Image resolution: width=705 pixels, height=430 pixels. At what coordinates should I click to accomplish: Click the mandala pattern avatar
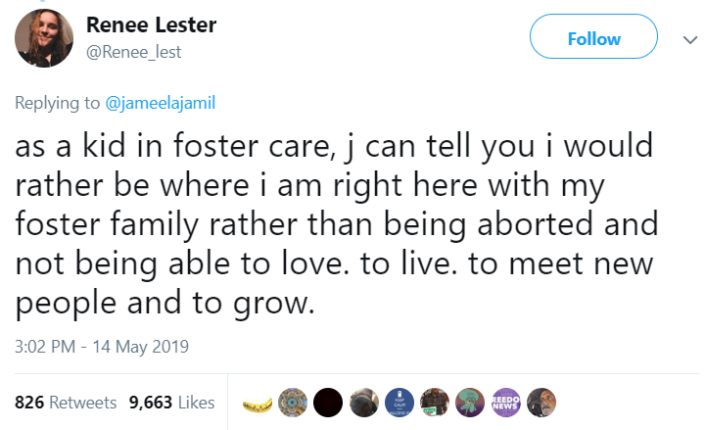pyautogui.click(x=294, y=402)
